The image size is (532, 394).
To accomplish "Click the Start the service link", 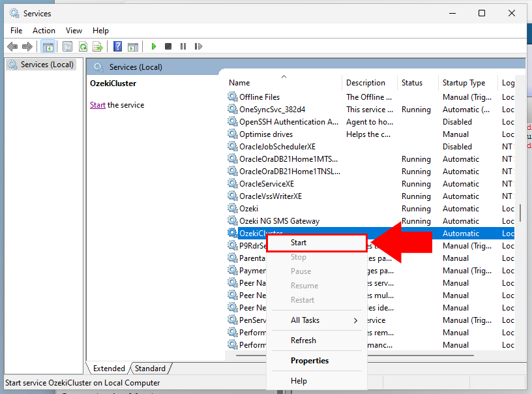I will point(97,105).
